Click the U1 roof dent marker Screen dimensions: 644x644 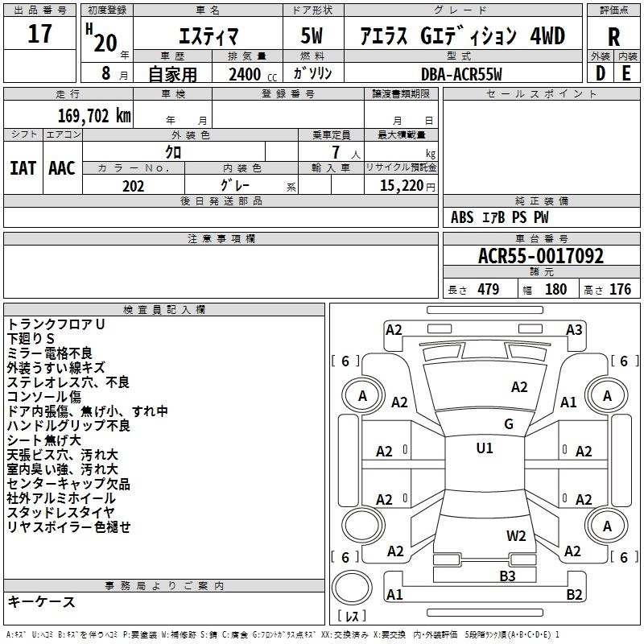(485, 448)
